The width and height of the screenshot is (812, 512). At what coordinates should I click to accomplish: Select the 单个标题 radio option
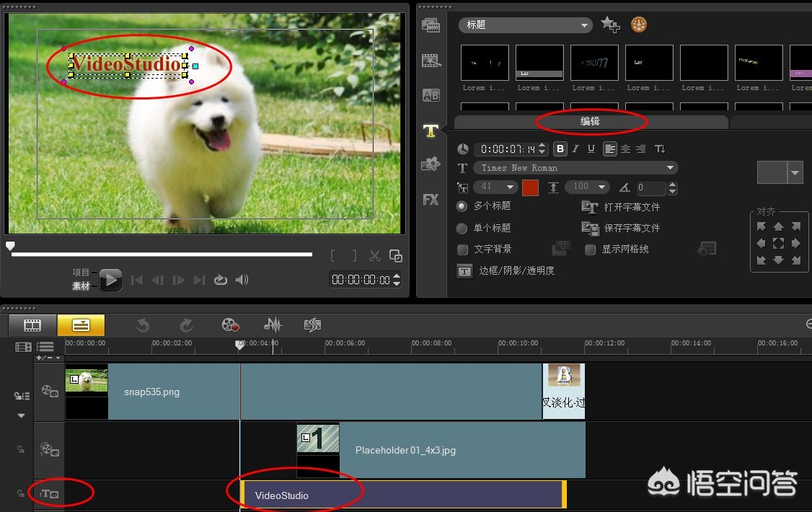click(462, 229)
